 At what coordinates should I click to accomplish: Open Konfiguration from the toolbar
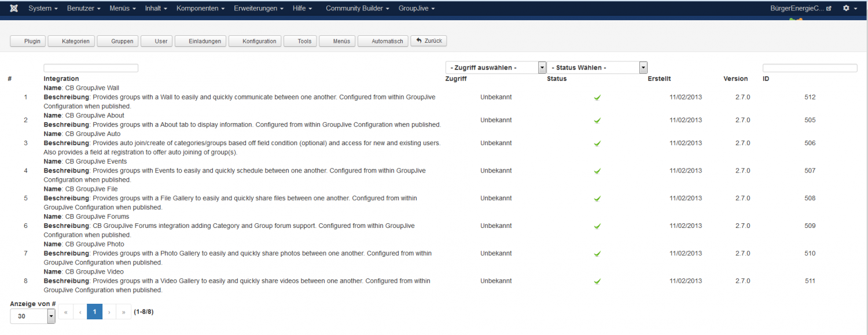pos(255,41)
